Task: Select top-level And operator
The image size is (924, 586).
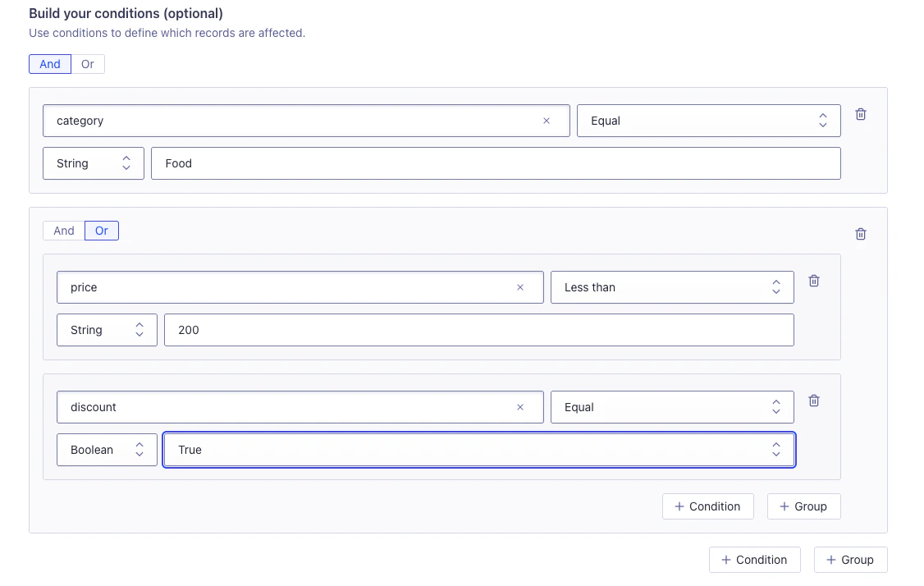Action: (50, 64)
